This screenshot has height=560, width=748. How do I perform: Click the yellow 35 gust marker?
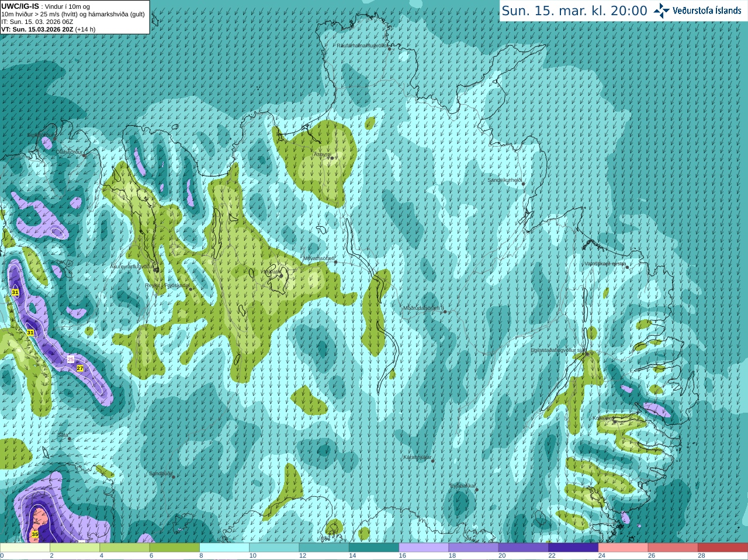[x=35, y=534]
